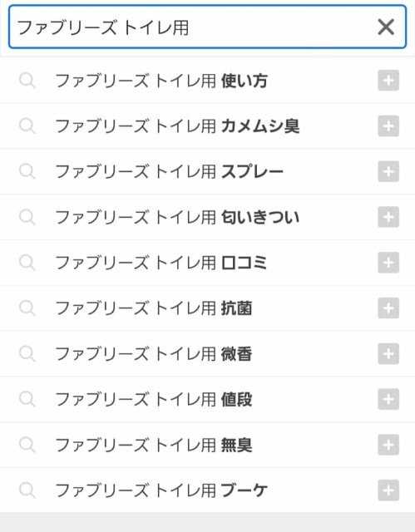Screen dimensions: 415x532
Task: Add the スプレー suggestion with its plus icon
Action: [x=388, y=171]
